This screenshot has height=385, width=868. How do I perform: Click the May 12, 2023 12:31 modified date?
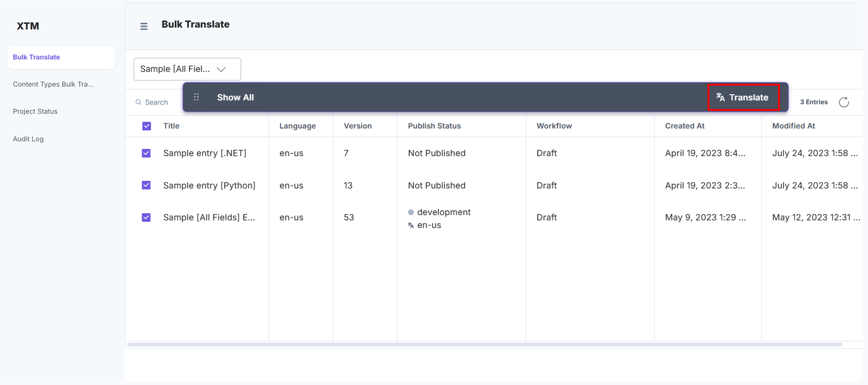[x=816, y=218]
